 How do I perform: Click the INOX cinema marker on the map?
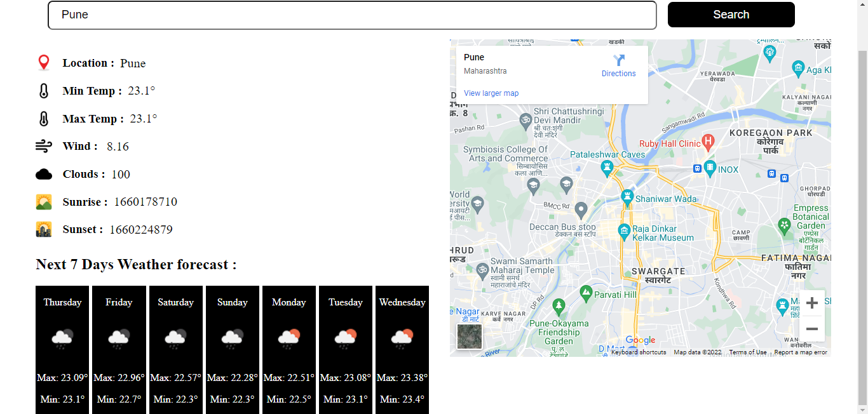click(x=710, y=167)
